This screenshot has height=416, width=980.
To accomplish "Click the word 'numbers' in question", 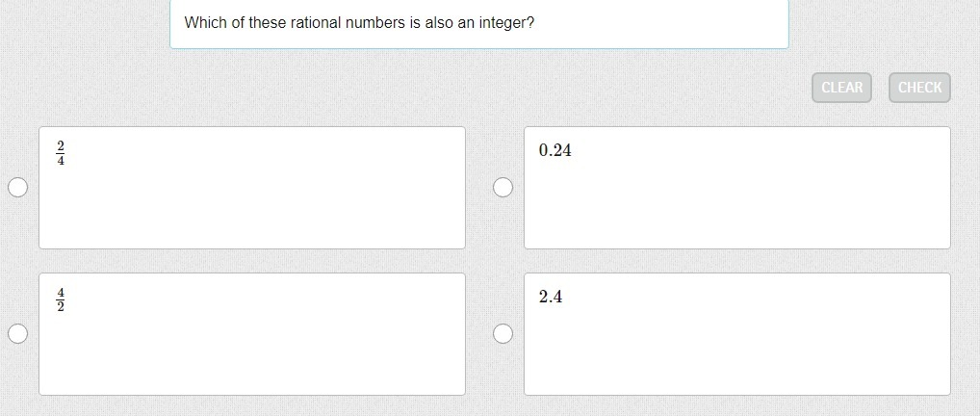I will (x=375, y=22).
